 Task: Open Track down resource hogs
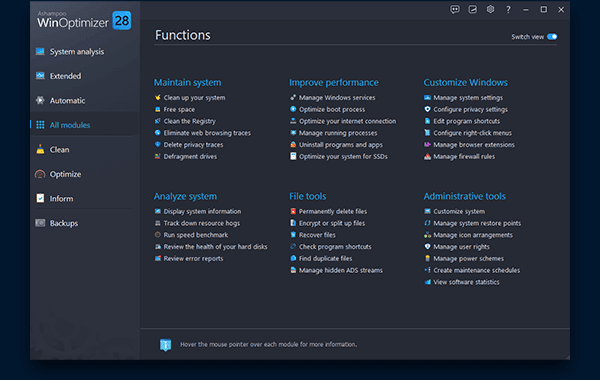202,223
